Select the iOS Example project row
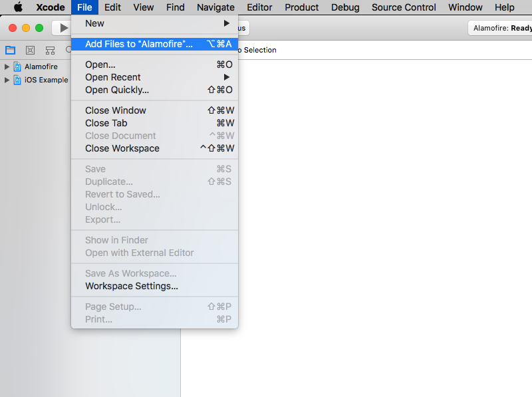The height and width of the screenshot is (397, 532). click(35, 80)
